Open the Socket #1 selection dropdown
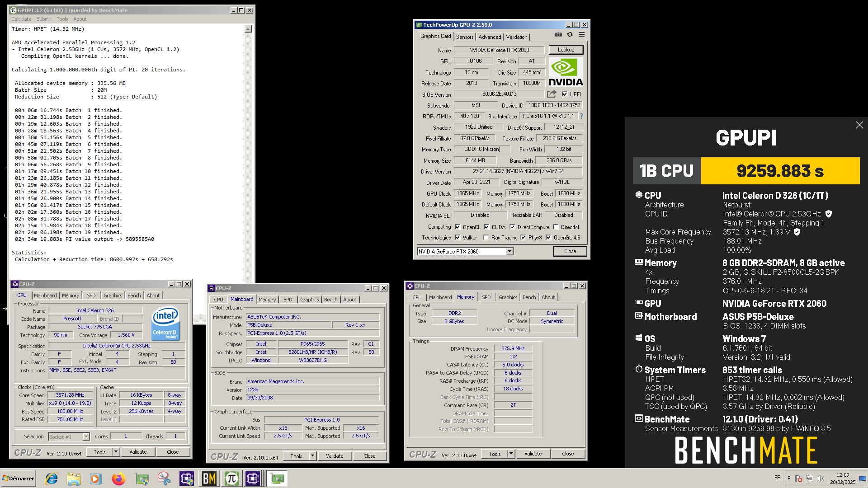The image size is (868, 488). (69, 436)
